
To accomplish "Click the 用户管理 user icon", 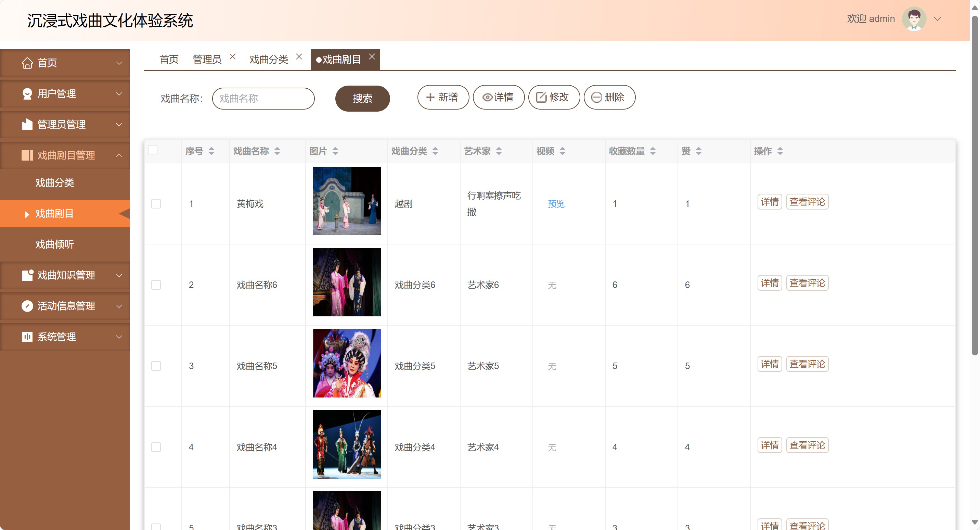I will (x=27, y=94).
